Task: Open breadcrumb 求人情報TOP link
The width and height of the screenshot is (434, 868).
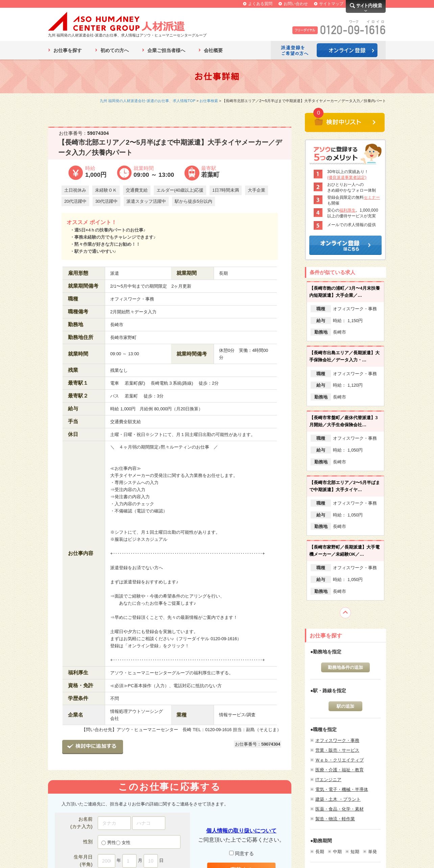Action: [147, 101]
